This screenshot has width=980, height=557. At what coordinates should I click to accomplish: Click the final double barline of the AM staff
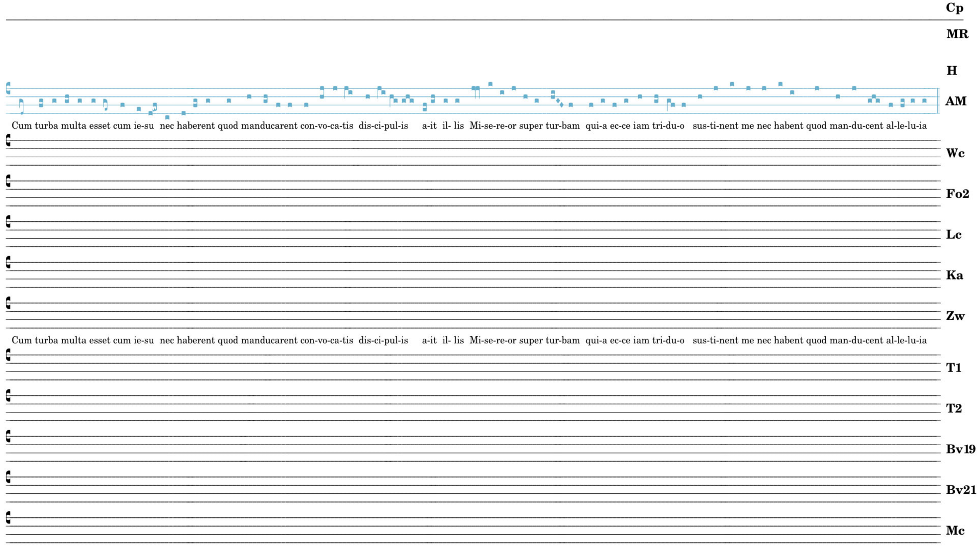pyautogui.click(x=938, y=100)
